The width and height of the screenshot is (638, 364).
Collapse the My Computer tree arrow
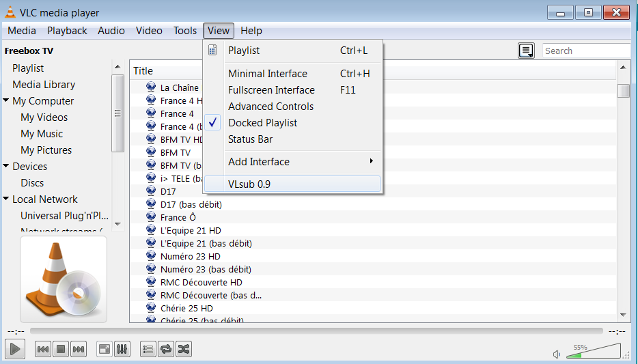[x=6, y=100]
